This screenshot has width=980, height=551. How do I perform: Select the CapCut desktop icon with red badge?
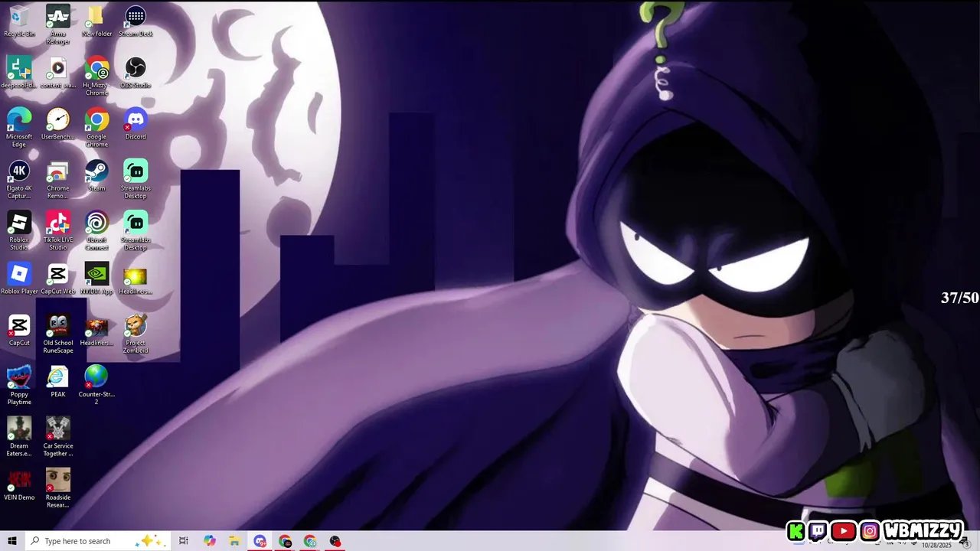(19, 330)
